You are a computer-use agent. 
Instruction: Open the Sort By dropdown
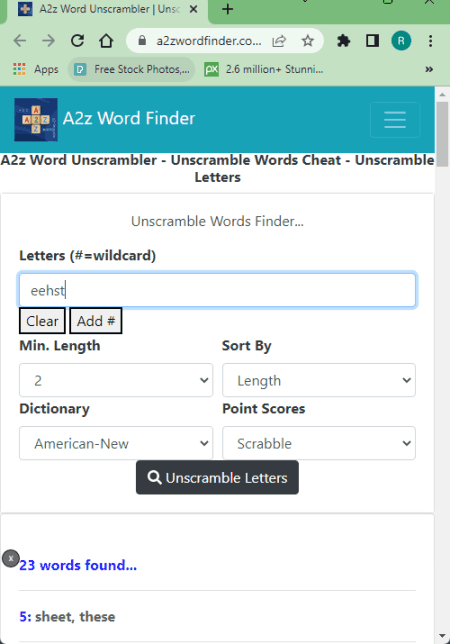(x=319, y=380)
